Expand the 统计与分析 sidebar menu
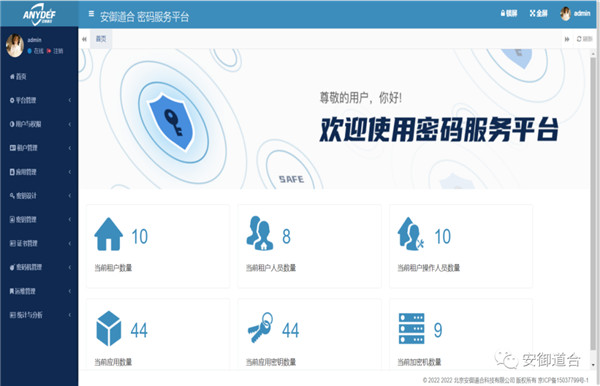Viewport: 600px width, 386px height. point(39,315)
